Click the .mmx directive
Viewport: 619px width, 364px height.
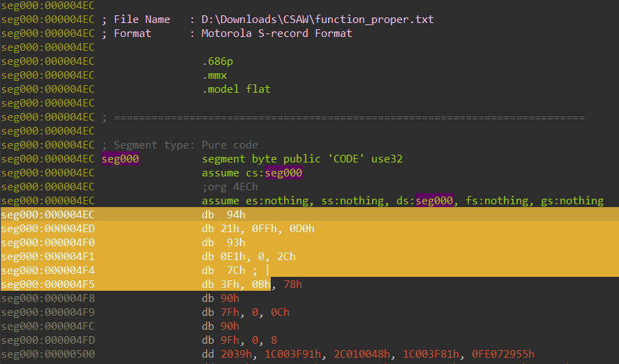214,75
